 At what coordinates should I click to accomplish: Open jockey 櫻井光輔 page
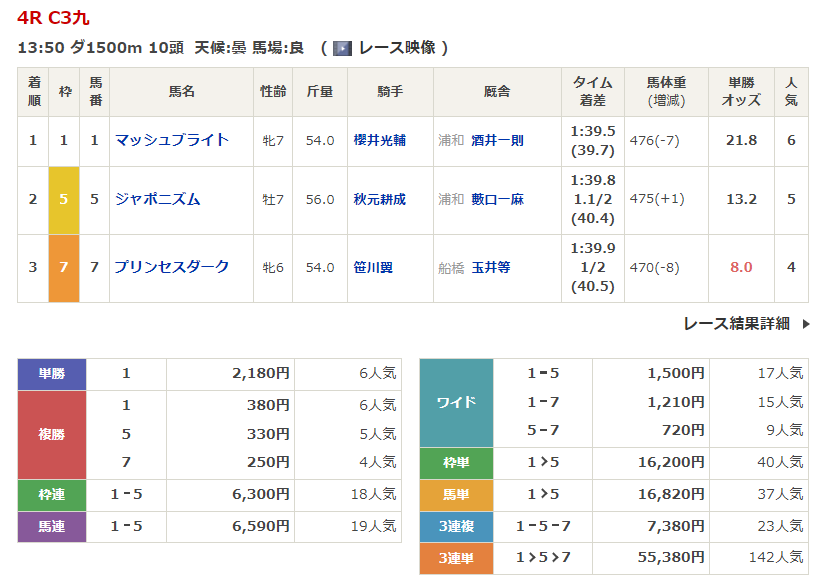pos(379,141)
